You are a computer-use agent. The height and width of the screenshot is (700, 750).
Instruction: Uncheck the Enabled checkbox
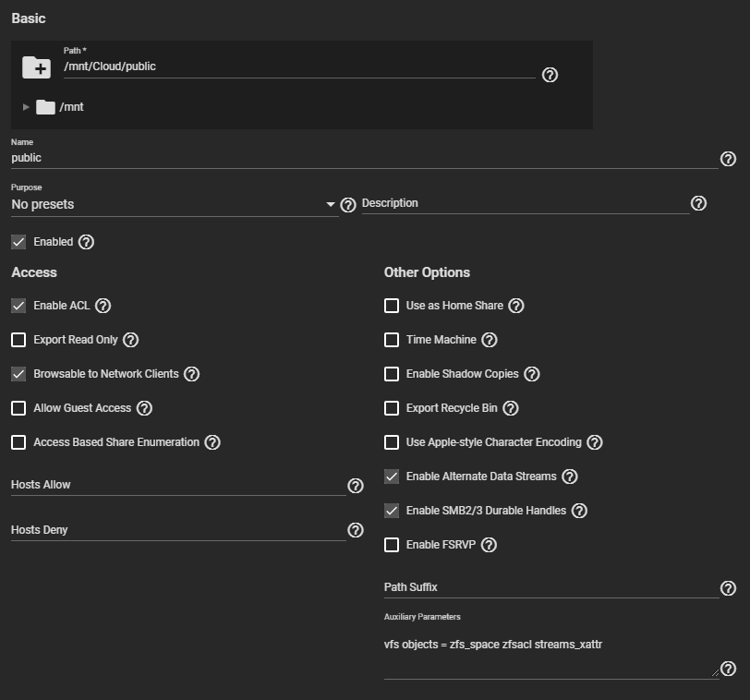pyautogui.click(x=18, y=242)
